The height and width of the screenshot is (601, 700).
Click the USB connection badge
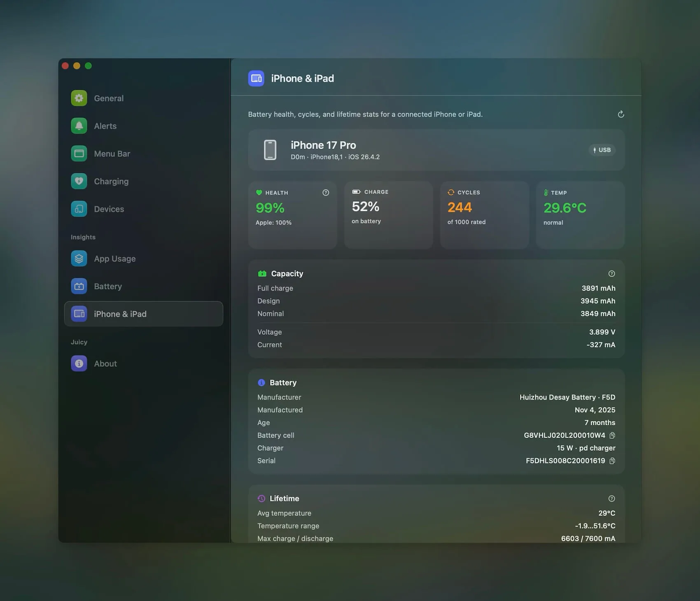[x=602, y=150]
